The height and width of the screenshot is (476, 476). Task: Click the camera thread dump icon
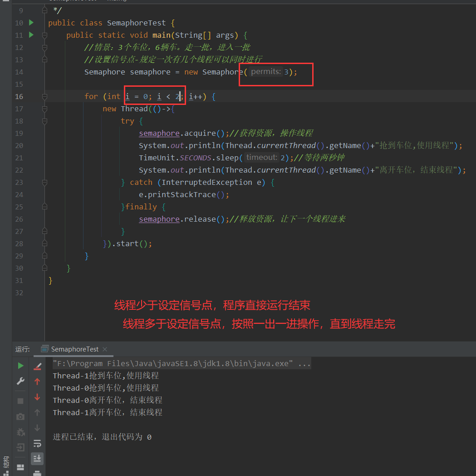[20, 416]
